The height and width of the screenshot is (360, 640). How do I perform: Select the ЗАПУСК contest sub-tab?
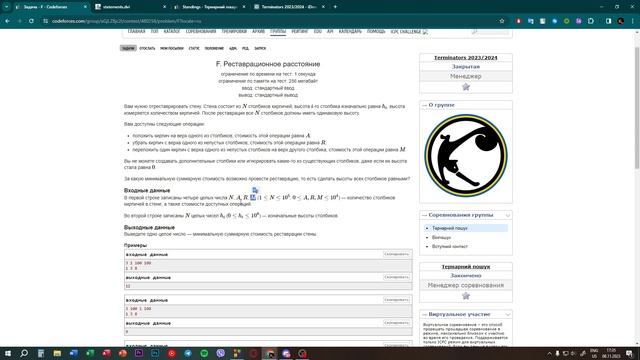pos(260,48)
